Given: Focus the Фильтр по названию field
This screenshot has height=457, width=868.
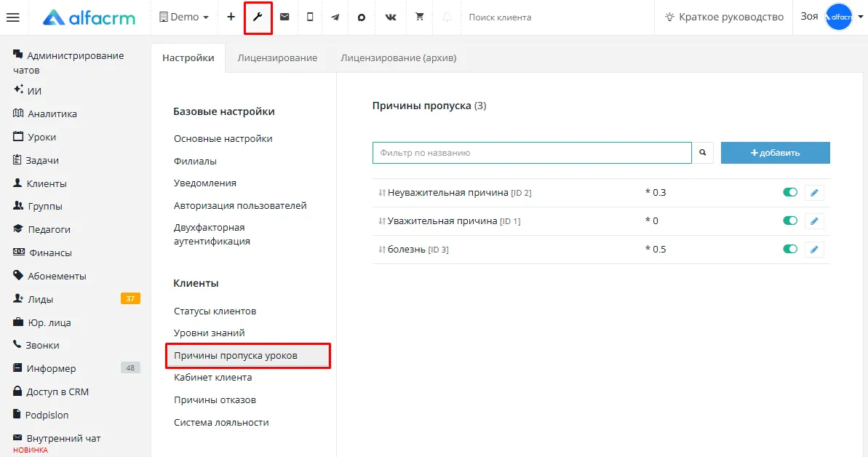Looking at the screenshot, I should tap(532, 153).
